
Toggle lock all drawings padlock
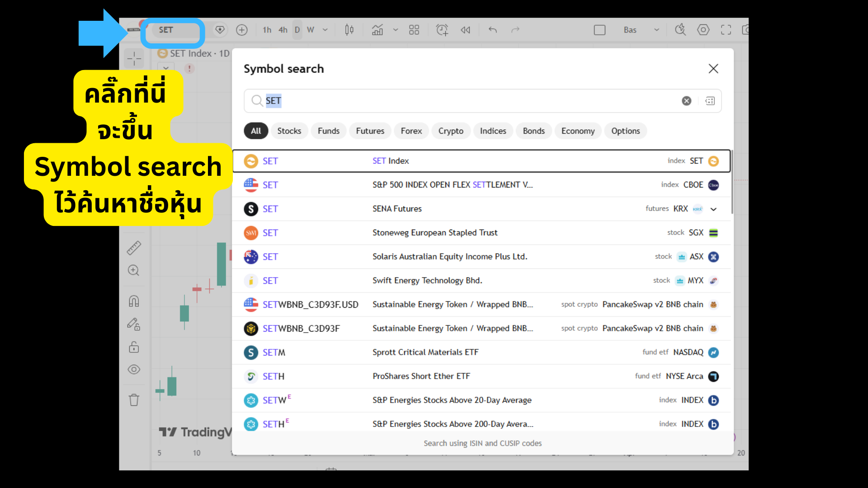pos(134,347)
